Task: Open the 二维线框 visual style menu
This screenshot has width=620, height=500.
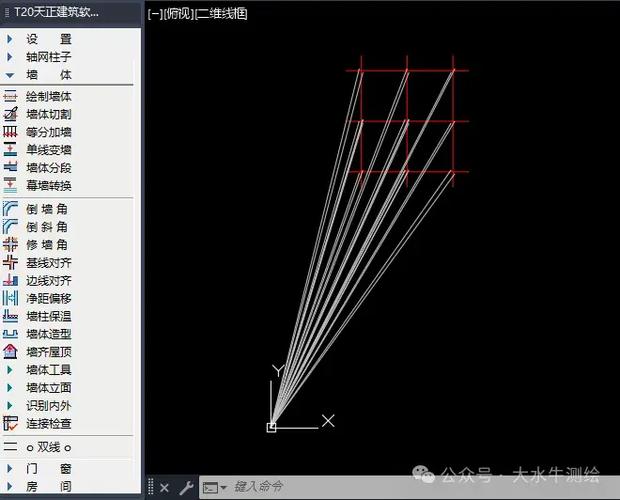Action: pos(221,14)
